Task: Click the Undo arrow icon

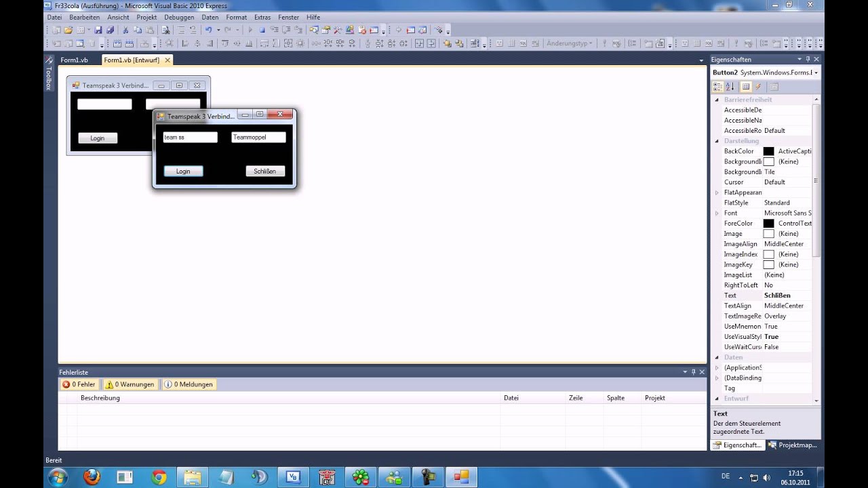Action: 208,30
